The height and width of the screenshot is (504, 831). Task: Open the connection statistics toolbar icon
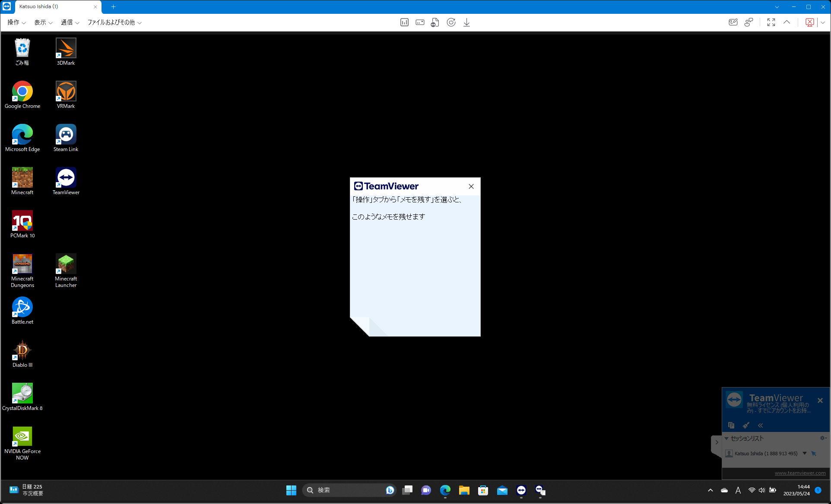click(404, 22)
